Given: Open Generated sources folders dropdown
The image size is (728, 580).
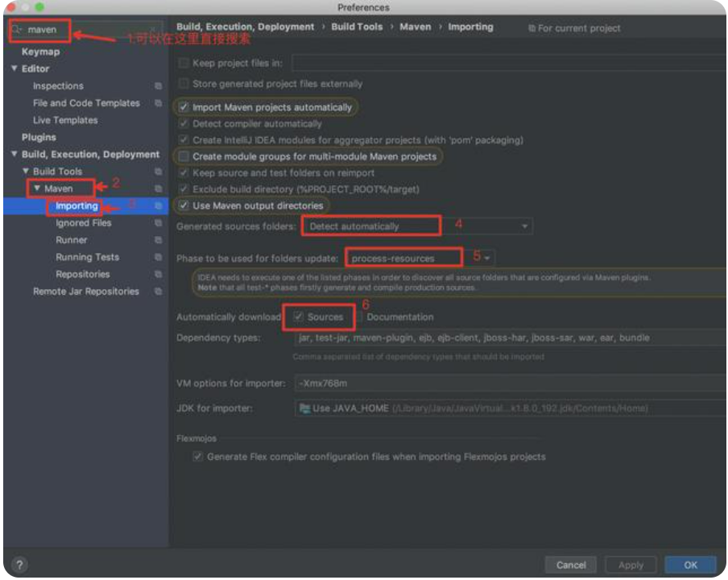Looking at the screenshot, I should pyautogui.click(x=417, y=226).
